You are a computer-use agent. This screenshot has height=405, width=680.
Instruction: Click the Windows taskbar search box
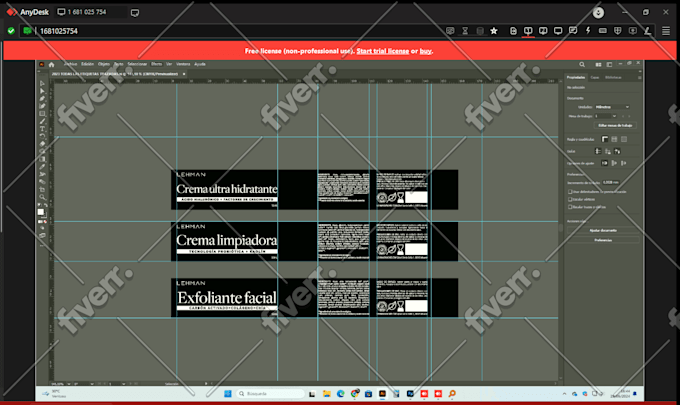[x=270, y=394]
